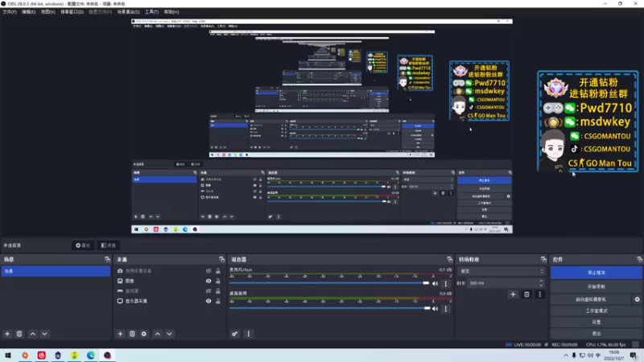Mute the 桌面音频 speaker icon
The width and height of the screenshot is (644, 362).
(x=436, y=308)
